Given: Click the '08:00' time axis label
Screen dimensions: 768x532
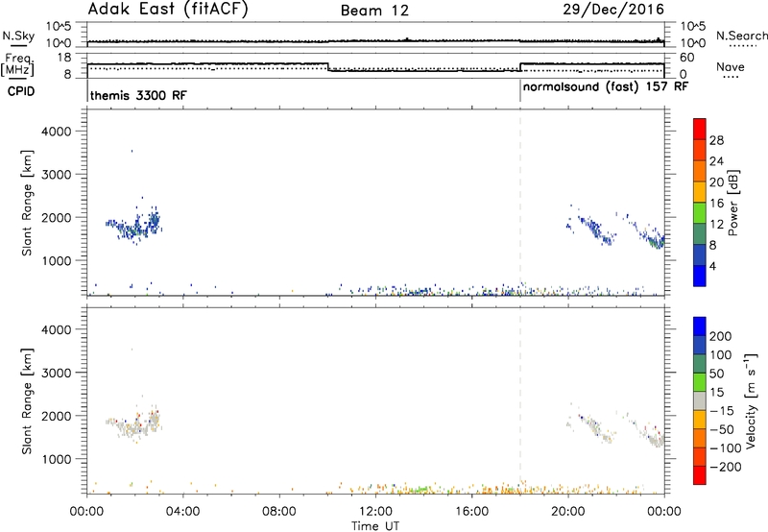Looking at the screenshot, I should point(279,512).
